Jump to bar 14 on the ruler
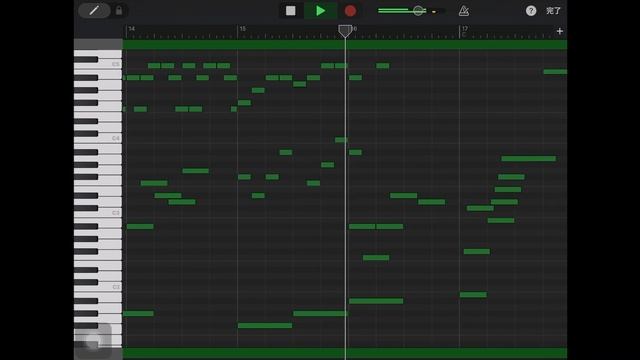Viewport: 640px width, 360px height. 131,29
